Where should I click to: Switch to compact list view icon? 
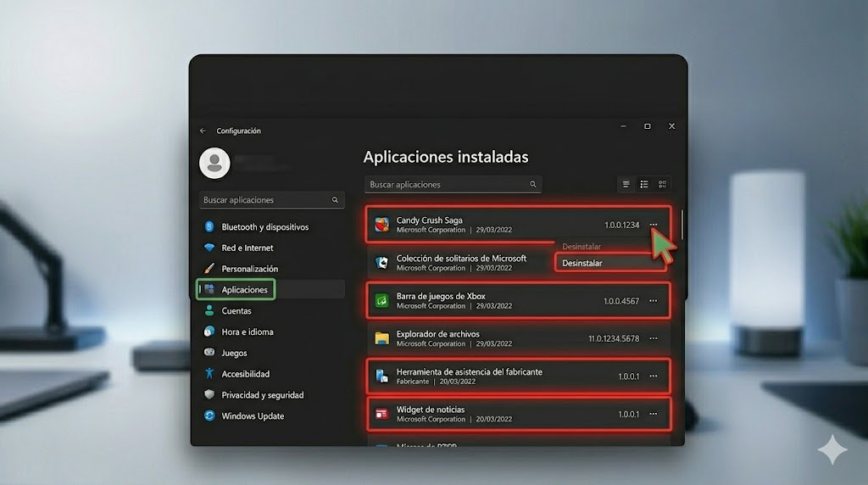[x=626, y=184]
